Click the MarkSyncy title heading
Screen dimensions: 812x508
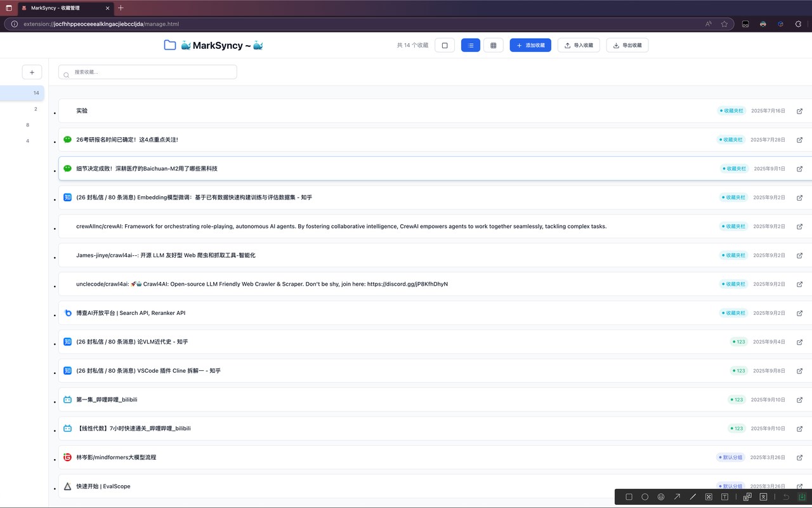click(222, 46)
